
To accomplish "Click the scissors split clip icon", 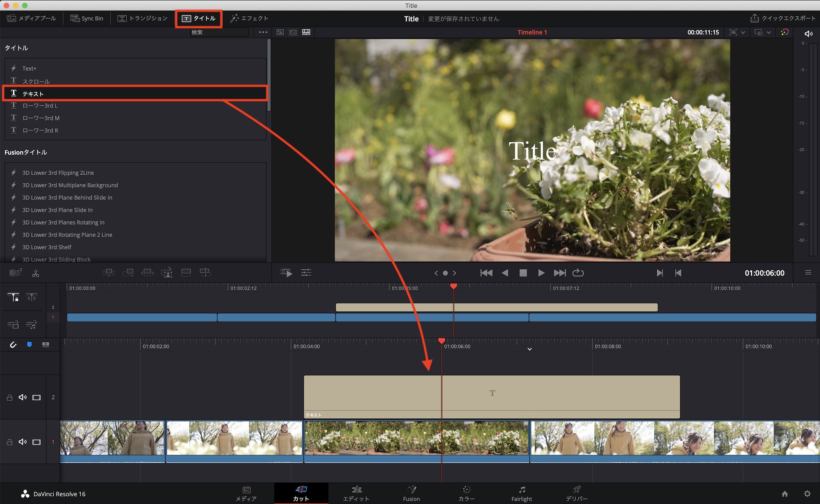I will point(36,273).
